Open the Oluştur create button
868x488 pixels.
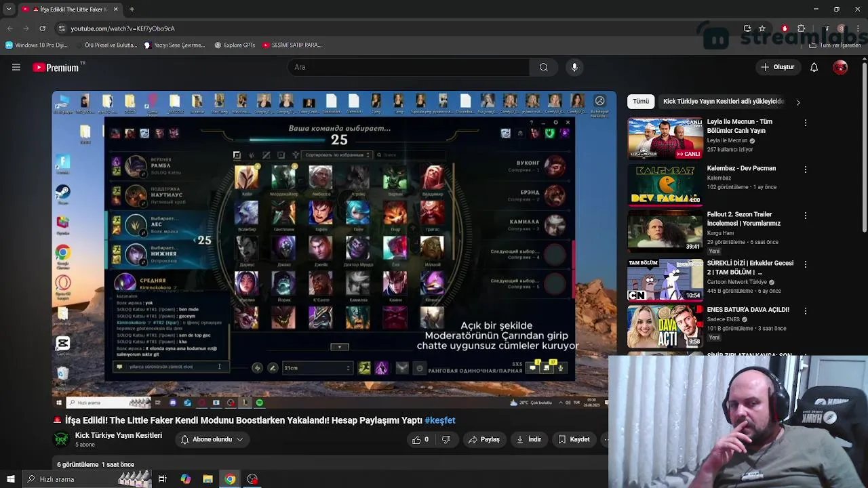click(x=778, y=67)
